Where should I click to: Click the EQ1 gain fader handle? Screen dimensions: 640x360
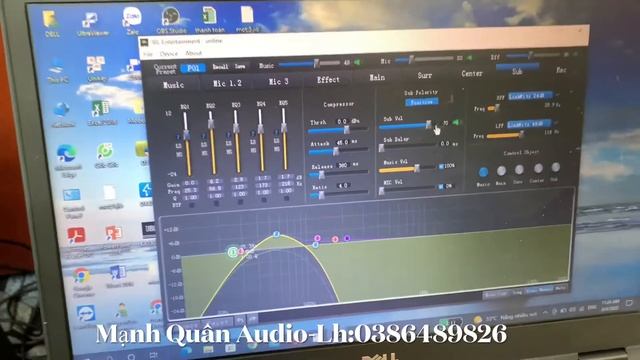[x=186, y=135]
